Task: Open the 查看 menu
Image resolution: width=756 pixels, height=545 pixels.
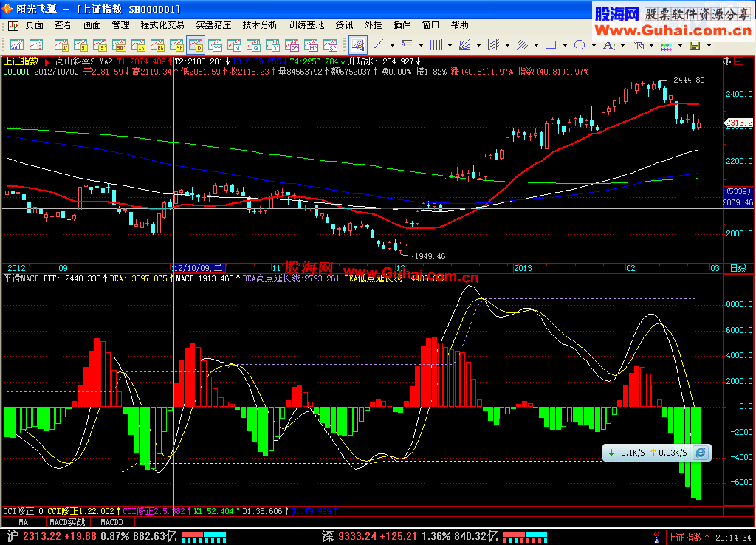Action: [x=63, y=25]
